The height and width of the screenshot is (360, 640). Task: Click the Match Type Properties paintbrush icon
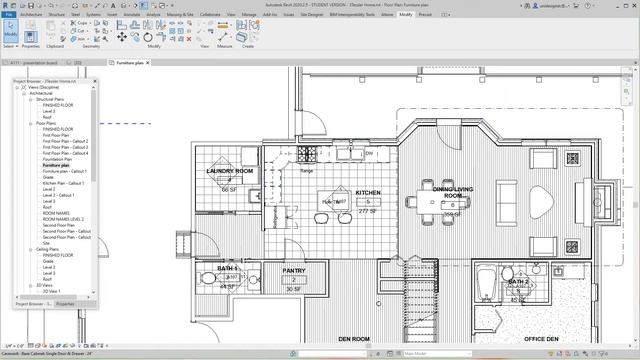click(x=63, y=39)
